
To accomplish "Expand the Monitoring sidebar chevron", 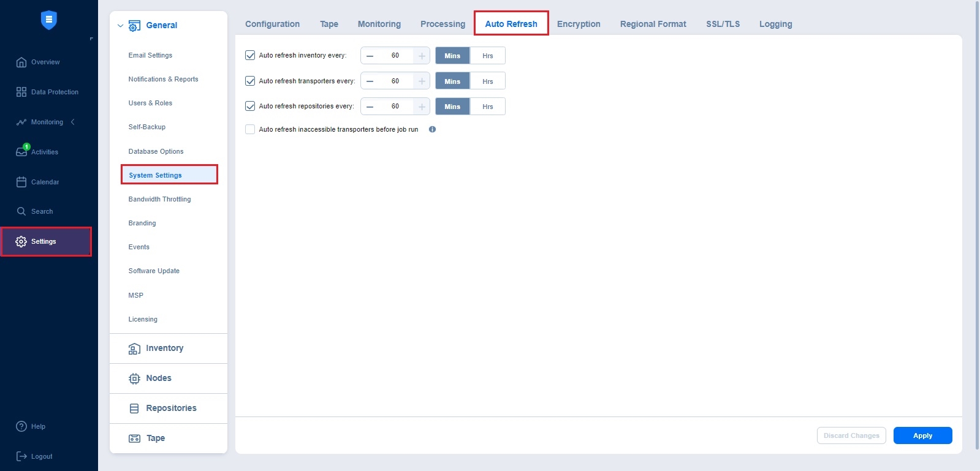I will [x=73, y=122].
